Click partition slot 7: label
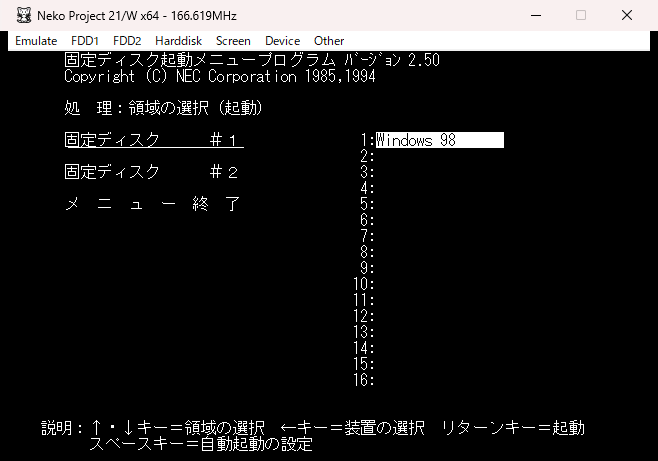 tap(367, 236)
